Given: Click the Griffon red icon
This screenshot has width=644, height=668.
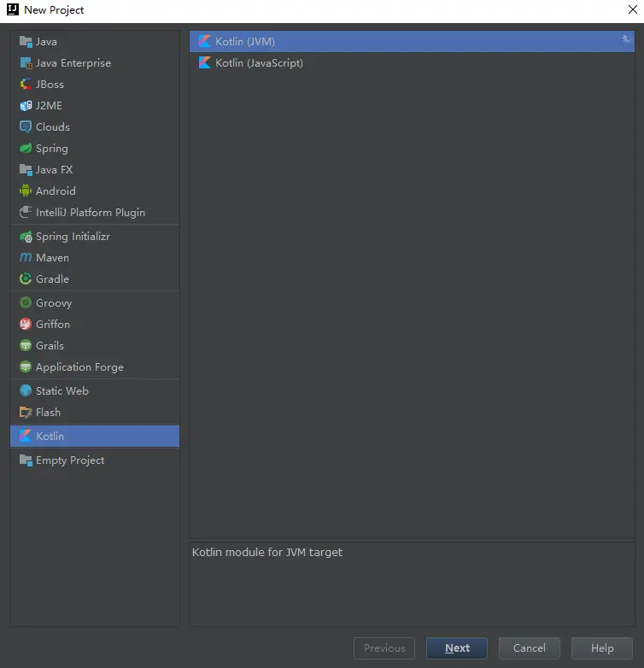Looking at the screenshot, I should (x=26, y=325).
